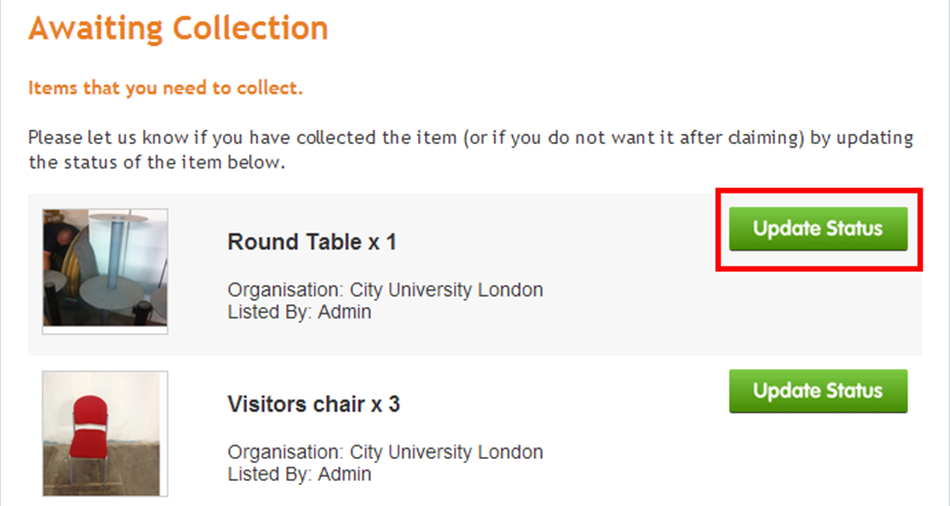950x506 pixels.
Task: Open the Round Table photo thumbnail
Action: pos(105,271)
